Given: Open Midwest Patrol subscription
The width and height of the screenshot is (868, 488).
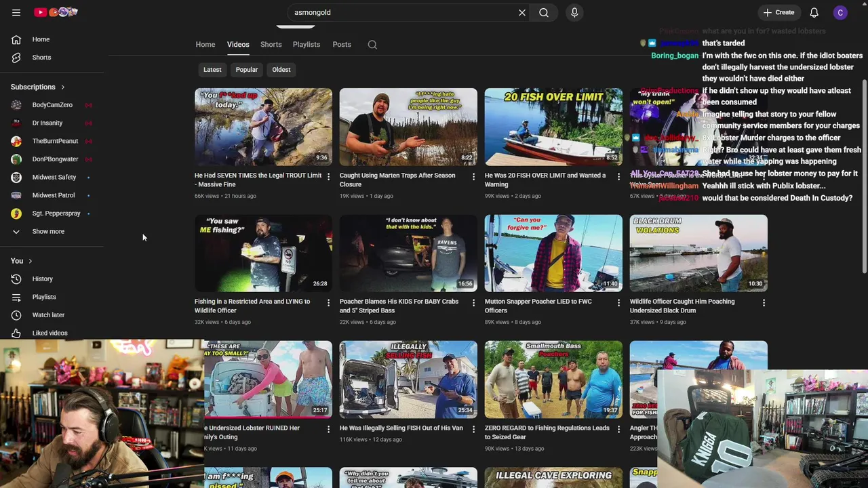Looking at the screenshot, I should [53, 195].
